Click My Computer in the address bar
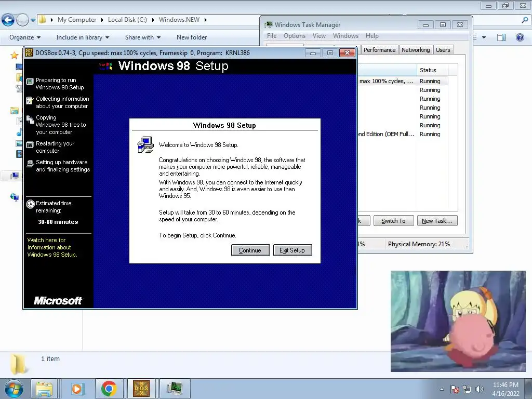This screenshot has width=532, height=399. [x=77, y=20]
